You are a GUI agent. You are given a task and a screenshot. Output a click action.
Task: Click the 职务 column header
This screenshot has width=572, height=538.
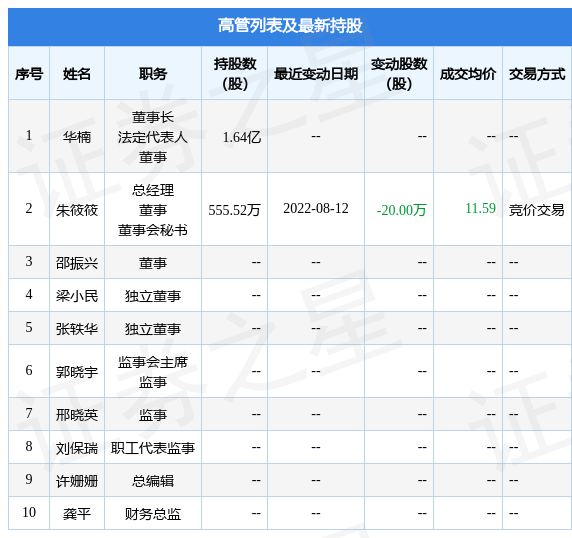tap(153, 74)
